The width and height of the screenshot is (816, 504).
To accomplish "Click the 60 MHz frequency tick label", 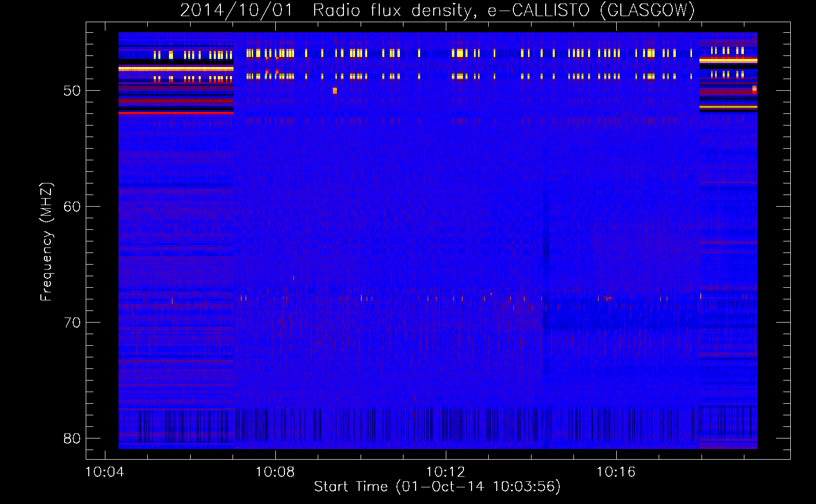I will [72, 207].
